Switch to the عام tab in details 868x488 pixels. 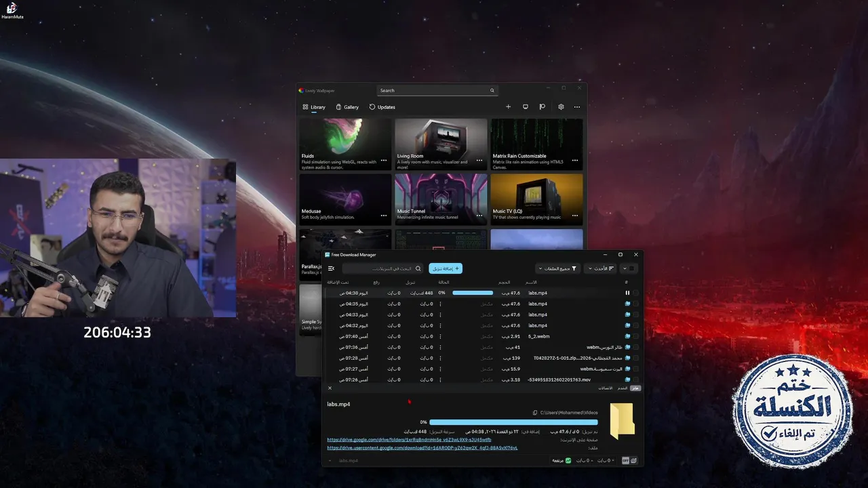635,388
